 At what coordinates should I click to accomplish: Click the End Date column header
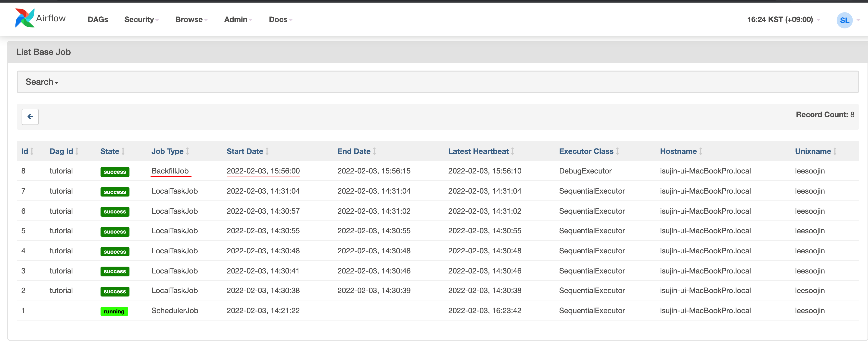click(354, 151)
